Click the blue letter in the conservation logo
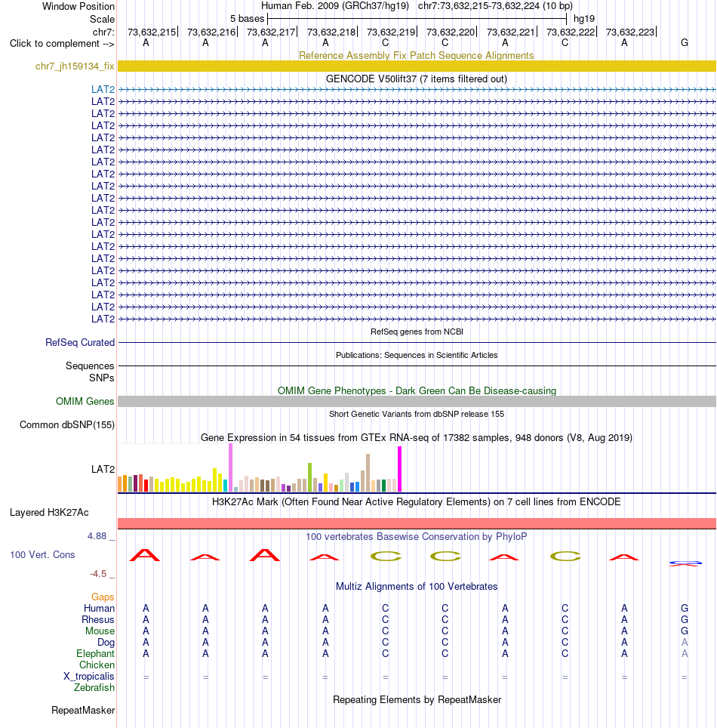This screenshot has height=728, width=717. pos(685,563)
